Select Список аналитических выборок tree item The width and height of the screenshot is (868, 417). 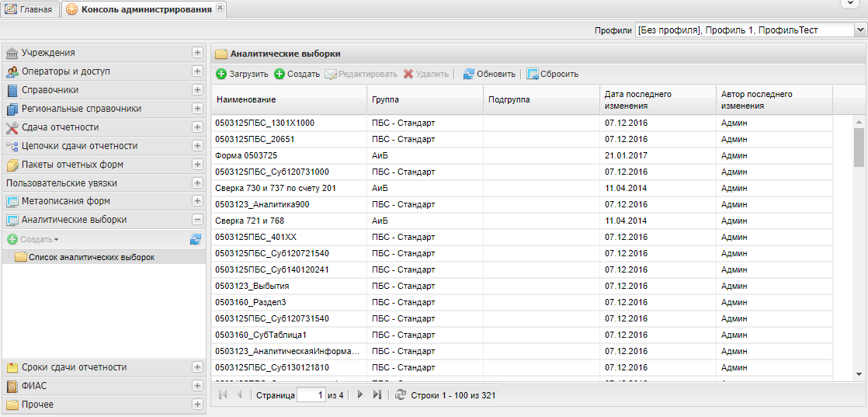91,257
